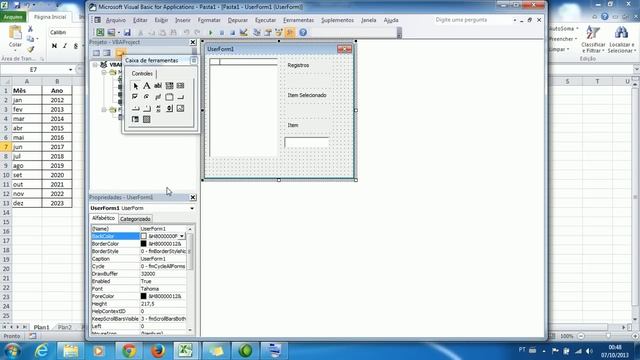Click the BackColor white color swatch
Screen dimensions: 640x360
click(144, 236)
